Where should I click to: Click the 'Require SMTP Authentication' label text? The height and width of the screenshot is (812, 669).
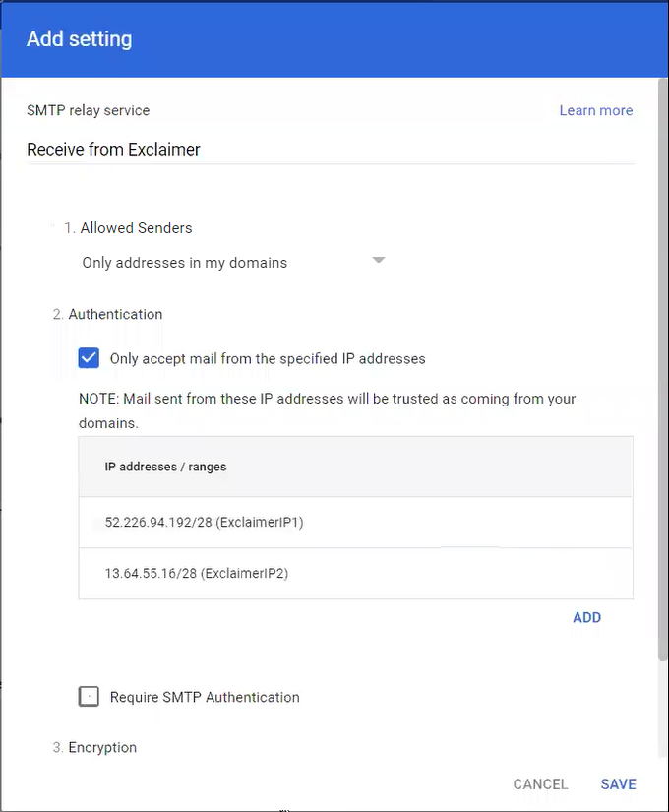click(x=205, y=697)
